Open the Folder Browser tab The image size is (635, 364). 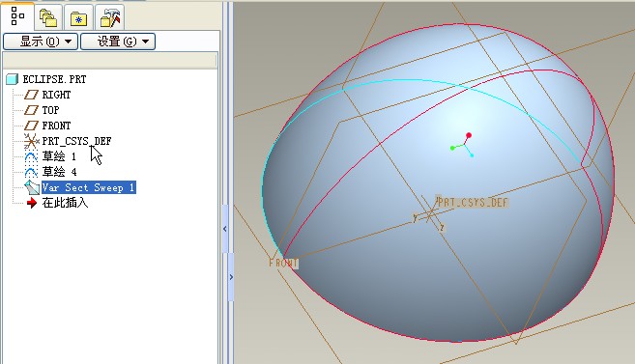[48, 17]
